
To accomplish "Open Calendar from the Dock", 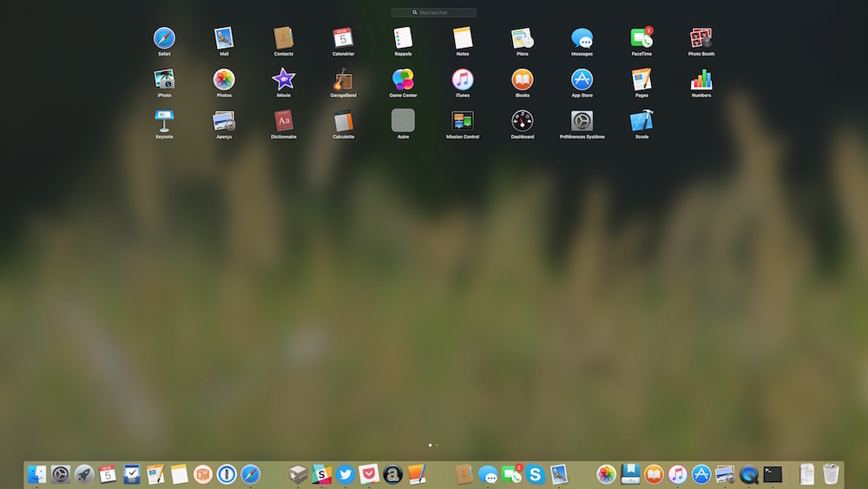I will (x=108, y=474).
